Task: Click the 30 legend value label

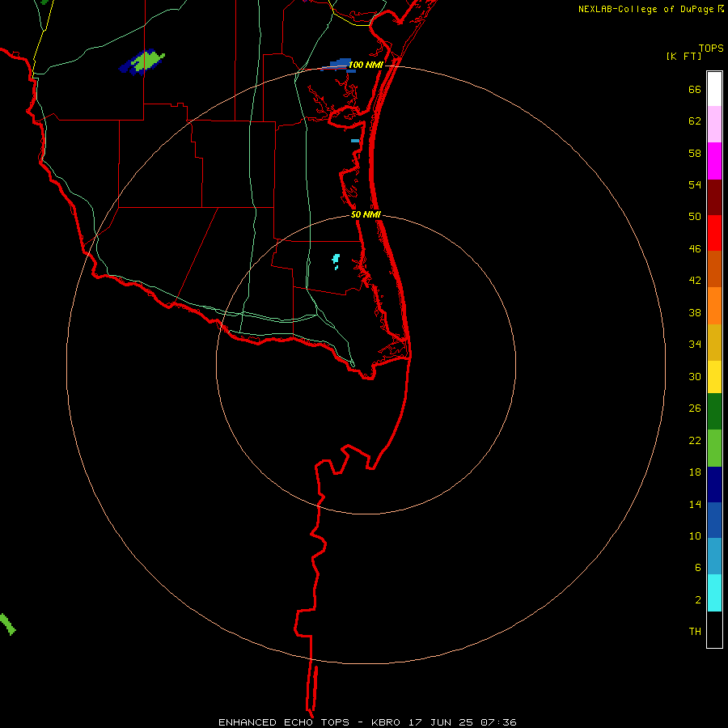Action: coord(695,376)
